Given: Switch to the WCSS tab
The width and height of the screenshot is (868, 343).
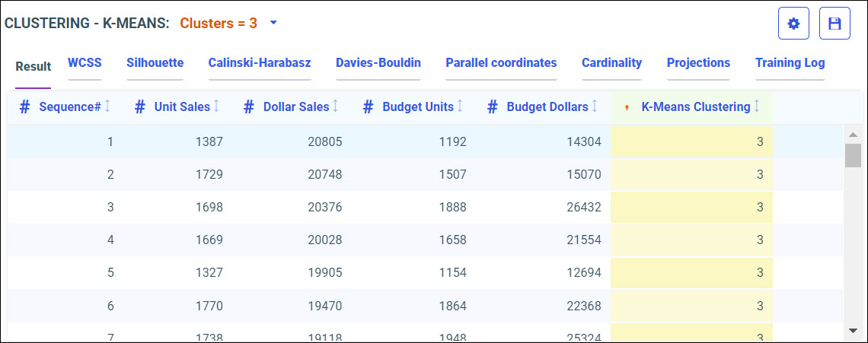Looking at the screenshot, I should 85,63.
